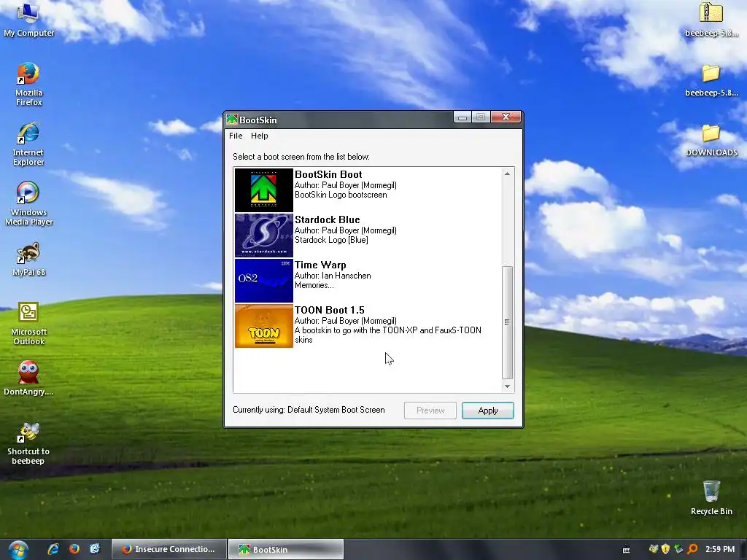The image size is (747, 560).
Task: Select the TOON Boot 1.5 thumbnail
Action: coord(264,326)
